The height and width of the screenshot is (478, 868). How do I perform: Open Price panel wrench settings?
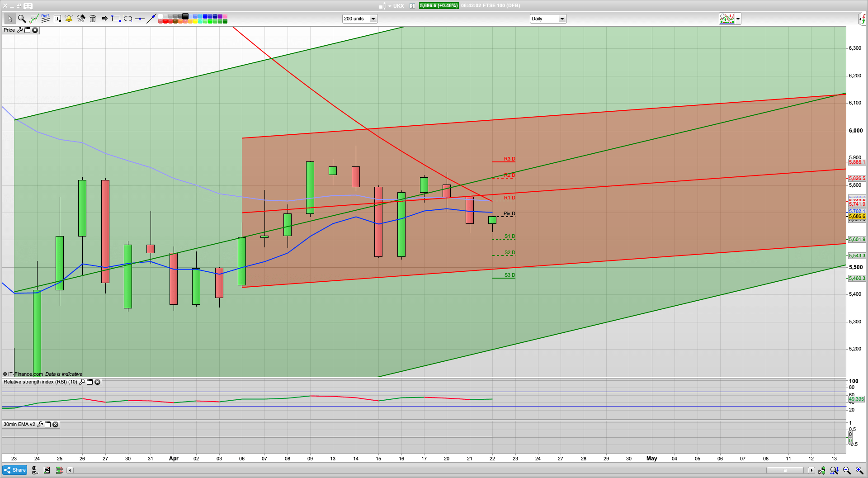19,30
